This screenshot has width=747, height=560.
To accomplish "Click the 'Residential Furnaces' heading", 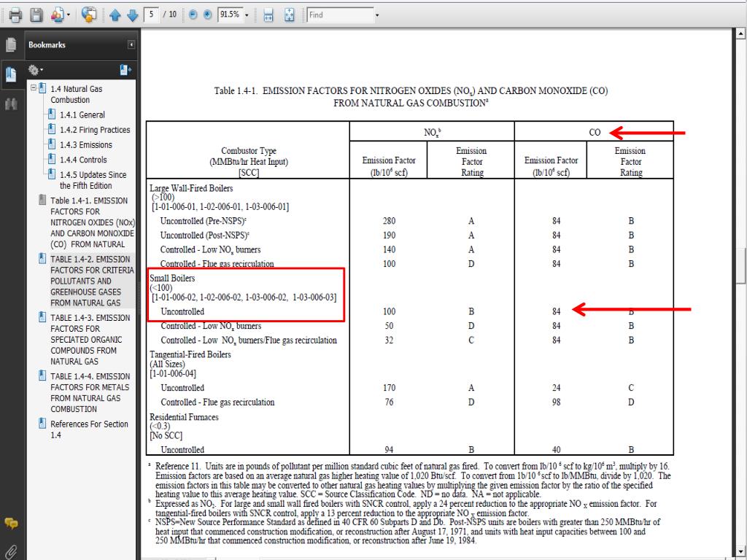I will (x=184, y=416).
